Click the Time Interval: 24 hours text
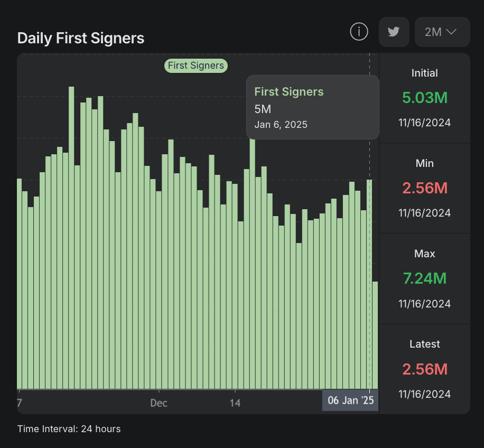Image resolution: width=484 pixels, height=448 pixels. pos(69,429)
